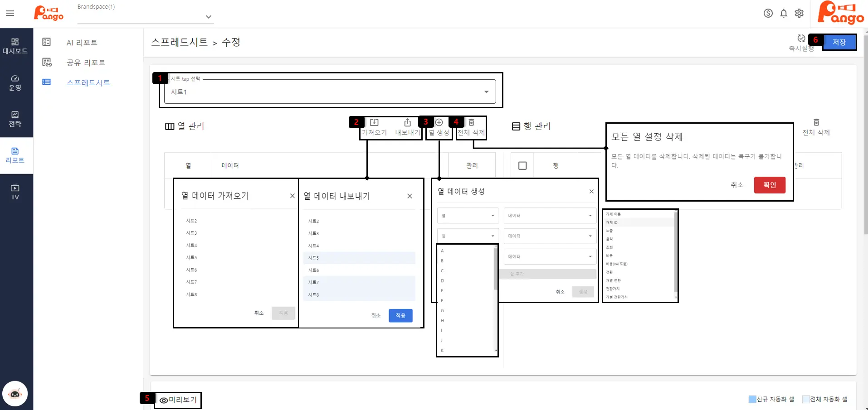The height and width of the screenshot is (410, 868).
Task: Expand the 시트 tap 선택 dropdown
Action: pyautogui.click(x=486, y=92)
